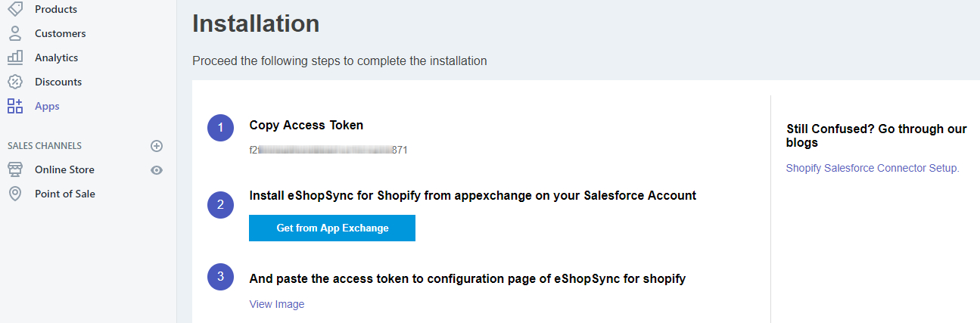Open Point of Sale channel
Screen dimensions: 980x323
[x=65, y=194]
